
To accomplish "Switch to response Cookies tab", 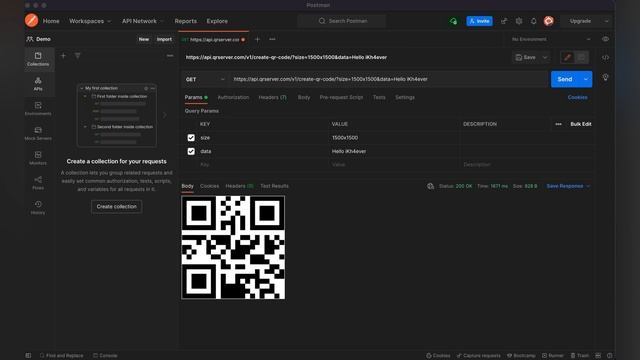I will tap(209, 186).
